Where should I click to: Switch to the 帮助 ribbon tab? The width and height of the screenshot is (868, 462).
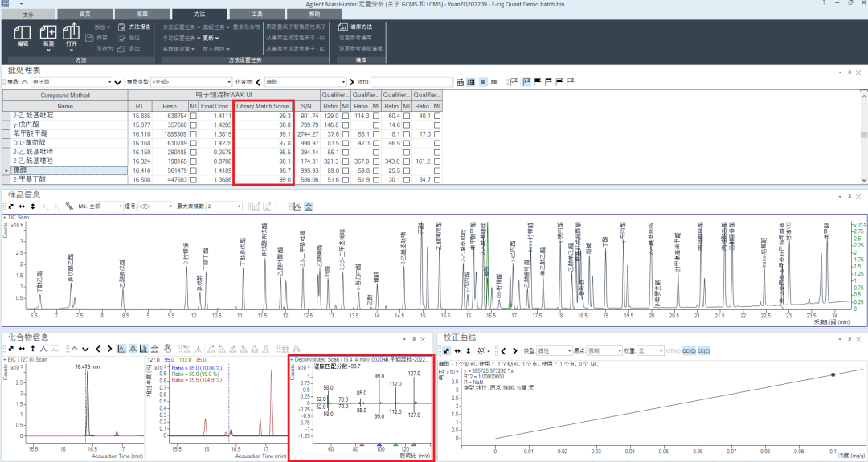point(314,14)
